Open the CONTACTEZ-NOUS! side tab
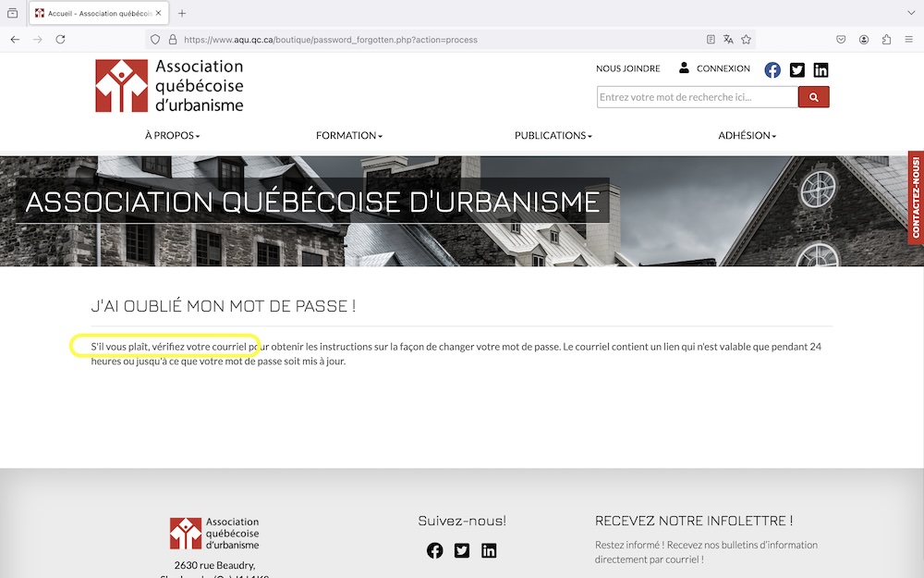 [x=916, y=197]
